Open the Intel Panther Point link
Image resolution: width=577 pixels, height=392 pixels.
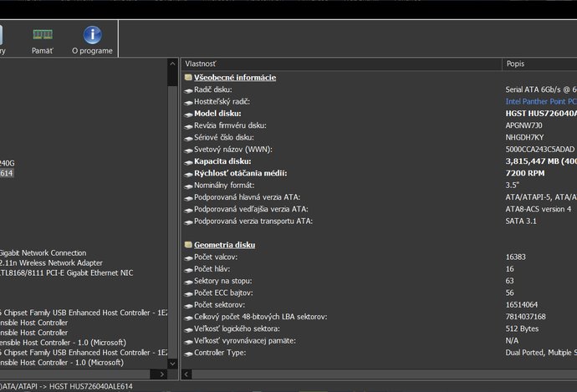540,102
